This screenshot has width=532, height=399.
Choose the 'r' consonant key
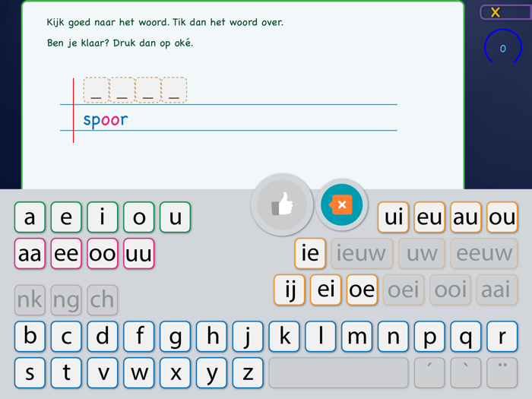click(x=502, y=336)
